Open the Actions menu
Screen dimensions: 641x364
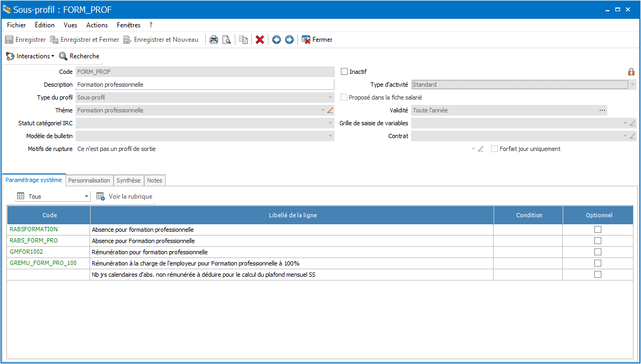click(97, 25)
